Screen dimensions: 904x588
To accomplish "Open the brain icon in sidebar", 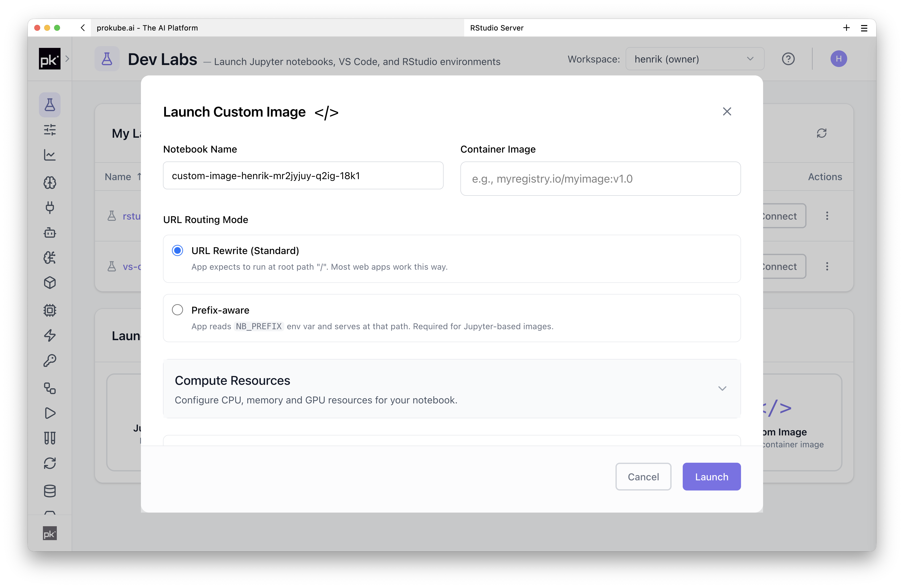I will tap(50, 183).
